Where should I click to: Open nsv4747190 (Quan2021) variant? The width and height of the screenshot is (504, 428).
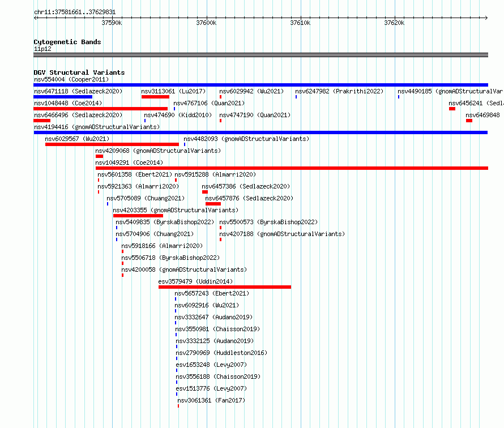pos(255,115)
